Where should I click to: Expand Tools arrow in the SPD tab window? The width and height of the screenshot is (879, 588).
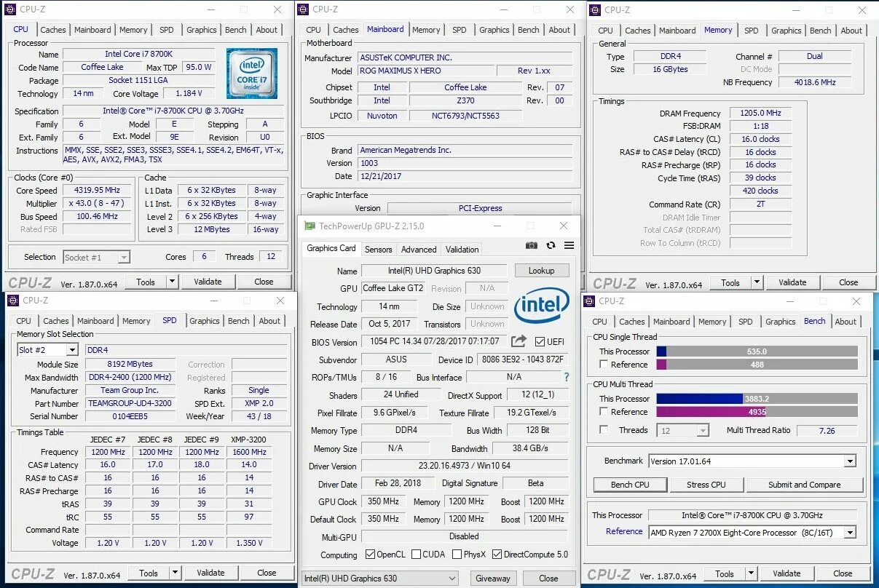click(x=176, y=573)
